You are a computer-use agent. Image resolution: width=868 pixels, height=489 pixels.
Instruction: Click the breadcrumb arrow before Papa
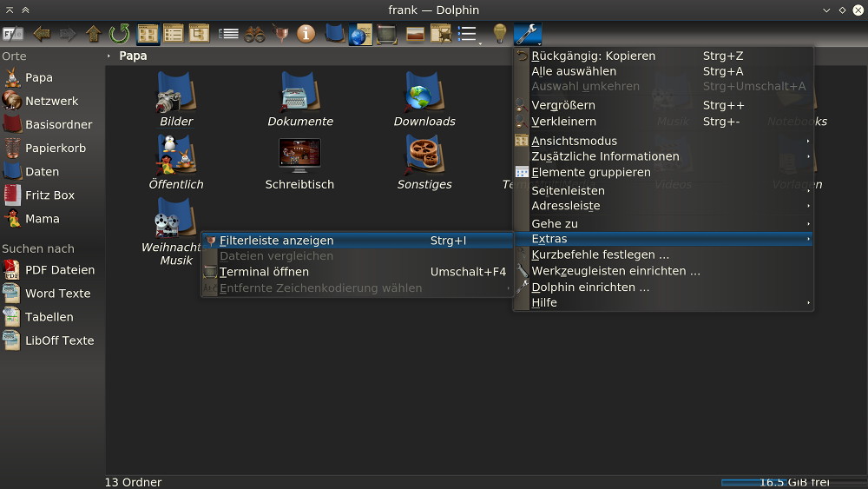point(108,56)
